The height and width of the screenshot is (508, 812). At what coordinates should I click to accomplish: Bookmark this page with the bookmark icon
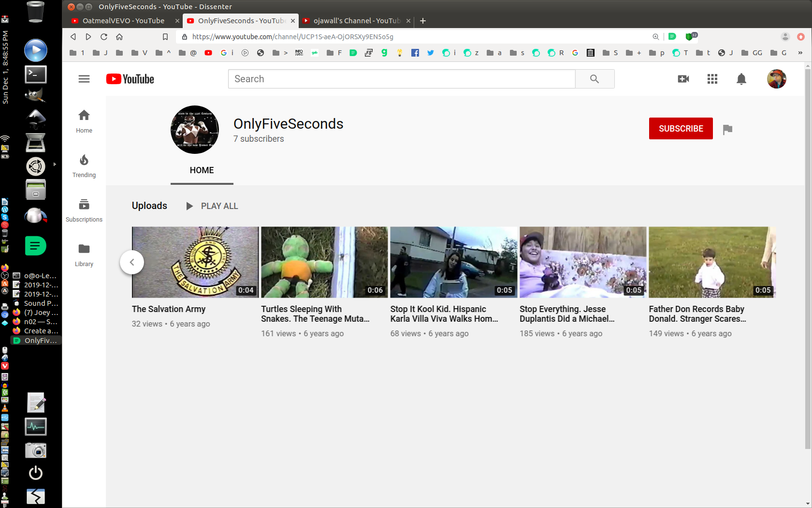(x=165, y=37)
